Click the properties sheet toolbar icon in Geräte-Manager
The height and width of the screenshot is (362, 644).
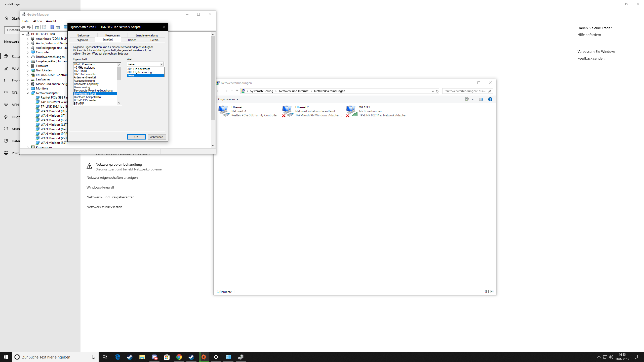44,27
